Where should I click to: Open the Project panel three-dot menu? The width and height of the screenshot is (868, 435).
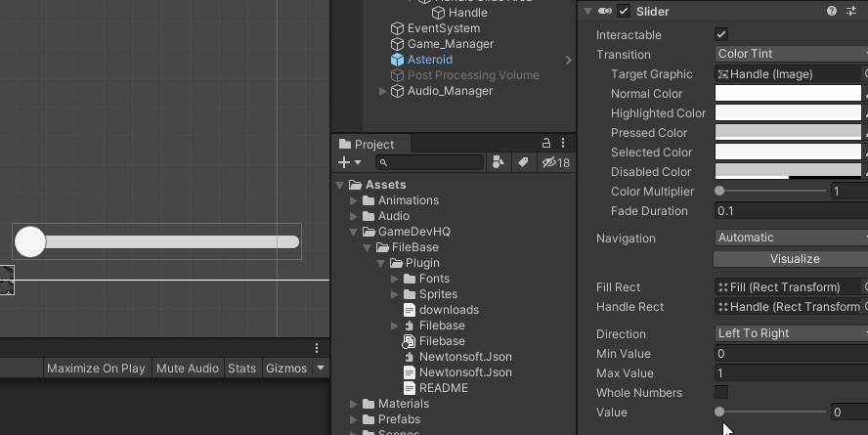563,143
